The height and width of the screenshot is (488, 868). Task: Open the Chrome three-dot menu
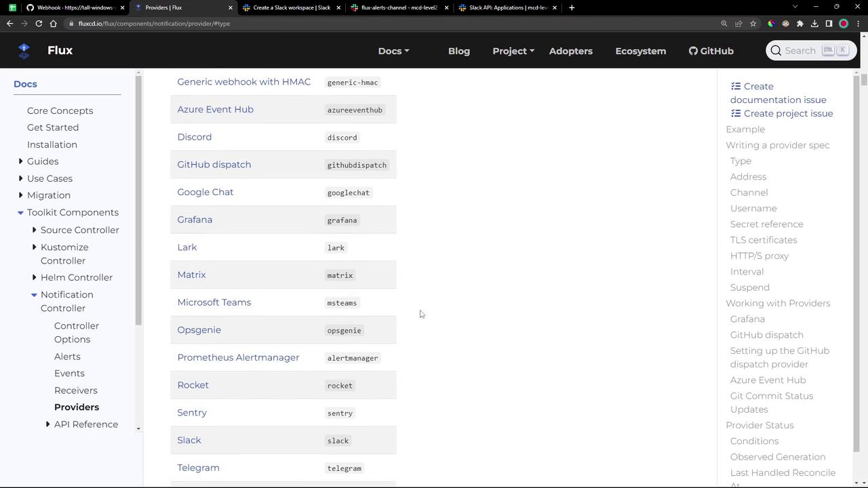tap(858, 24)
